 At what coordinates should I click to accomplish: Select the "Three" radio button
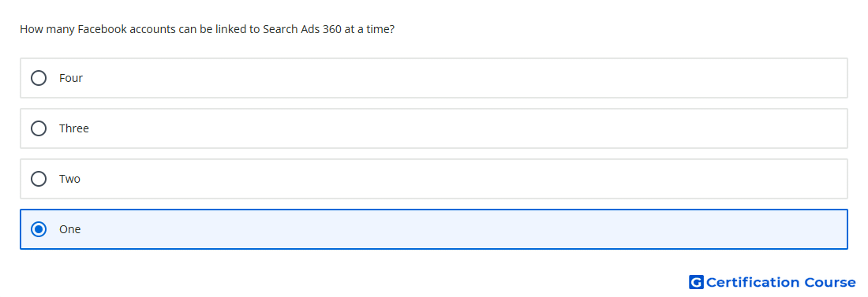click(x=39, y=128)
